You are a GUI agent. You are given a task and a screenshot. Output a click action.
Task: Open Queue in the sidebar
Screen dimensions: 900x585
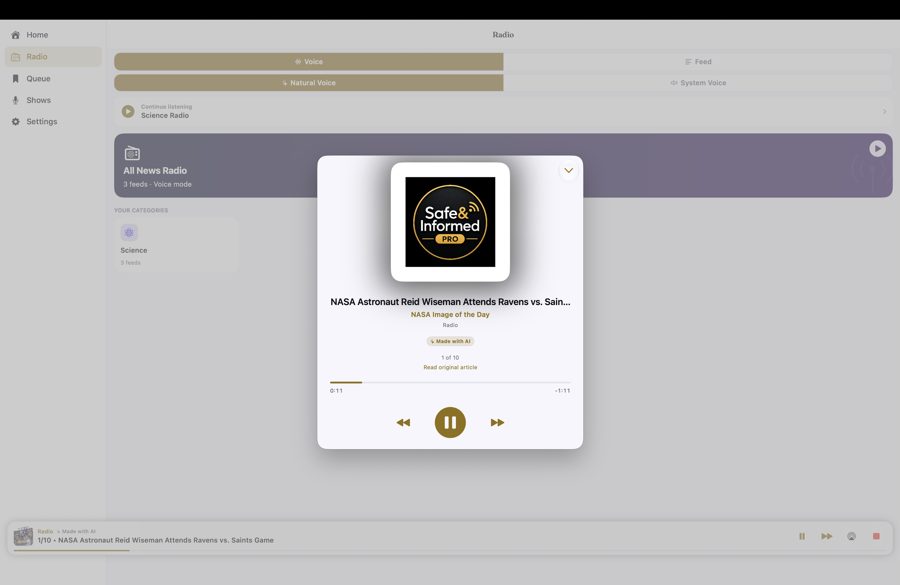(x=53, y=79)
